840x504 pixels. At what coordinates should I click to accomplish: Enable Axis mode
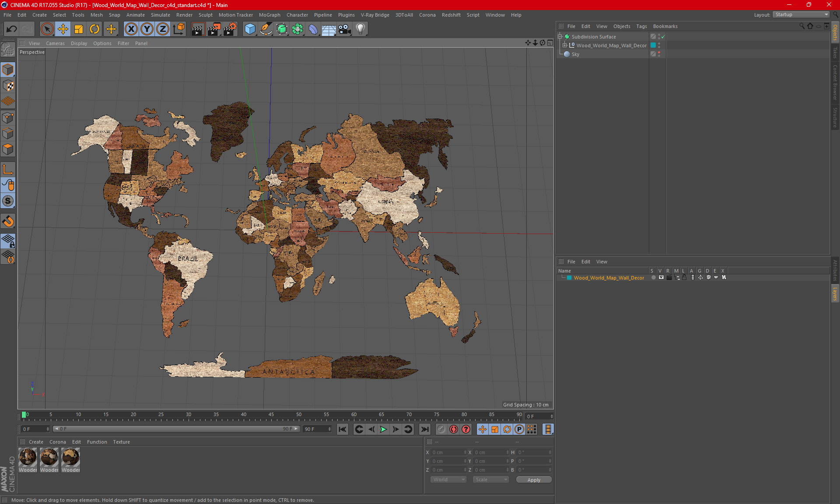tap(8, 169)
